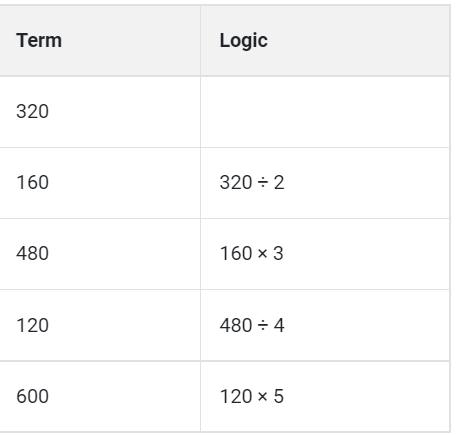Click the 160 × 3 logic cell

tap(325, 254)
